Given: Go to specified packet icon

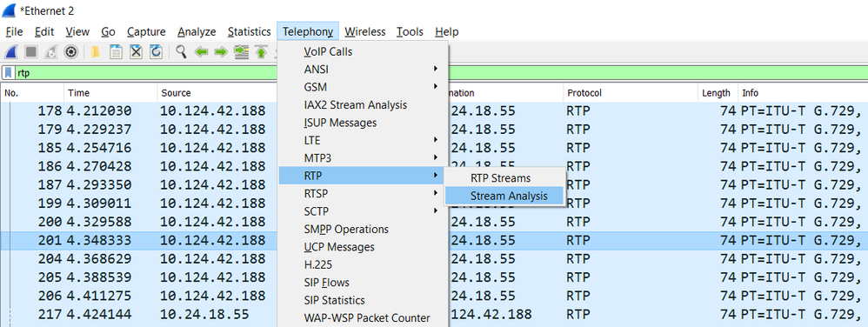Looking at the screenshot, I should 242,52.
